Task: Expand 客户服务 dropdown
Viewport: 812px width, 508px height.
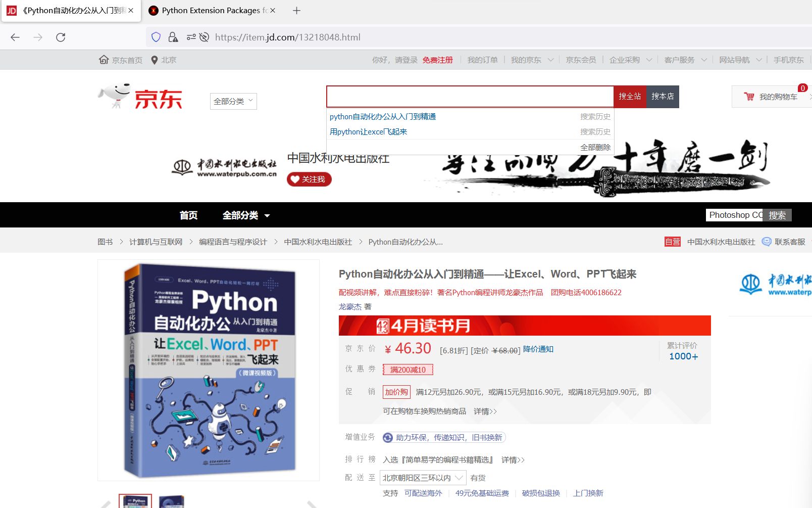Action: [685, 60]
